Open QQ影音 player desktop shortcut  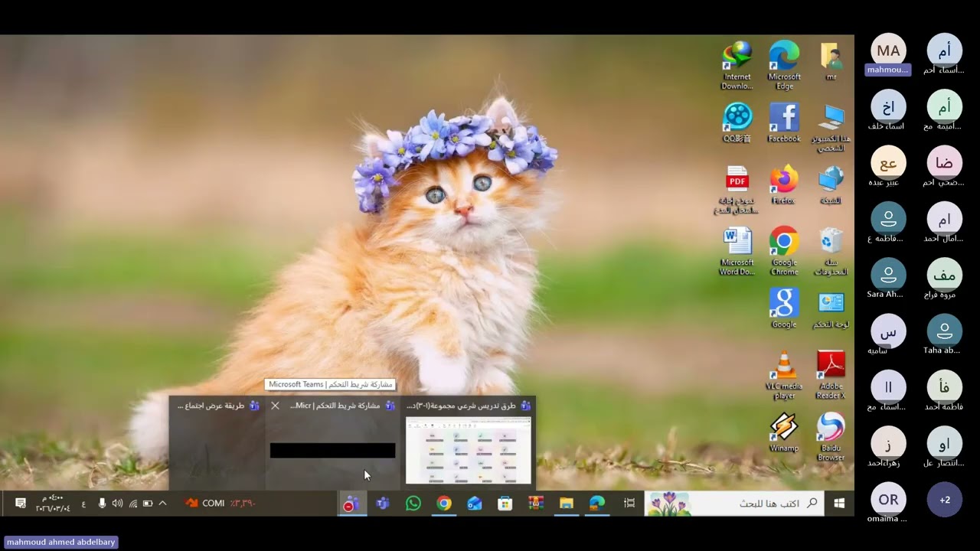[737, 122]
